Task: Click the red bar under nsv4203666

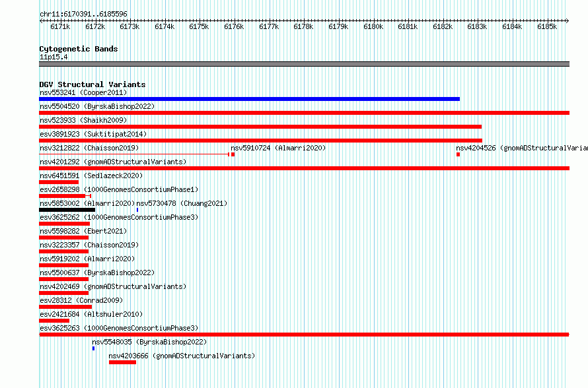Action: [123, 362]
